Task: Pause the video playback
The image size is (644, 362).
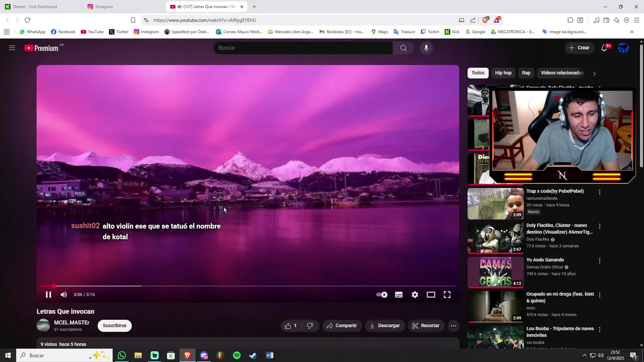Action: [48, 295]
